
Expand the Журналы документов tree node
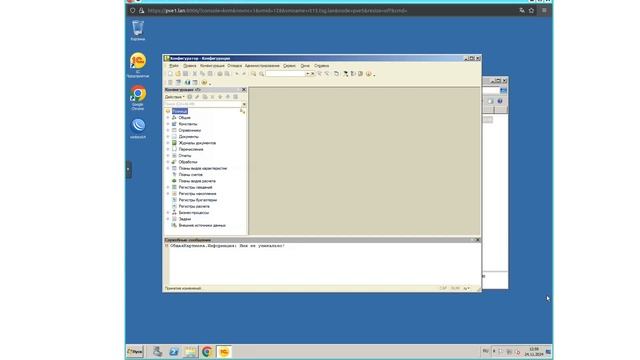coord(168,143)
